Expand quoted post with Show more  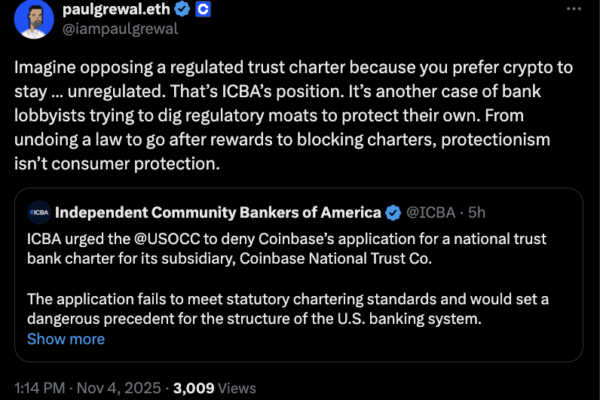pos(65,339)
